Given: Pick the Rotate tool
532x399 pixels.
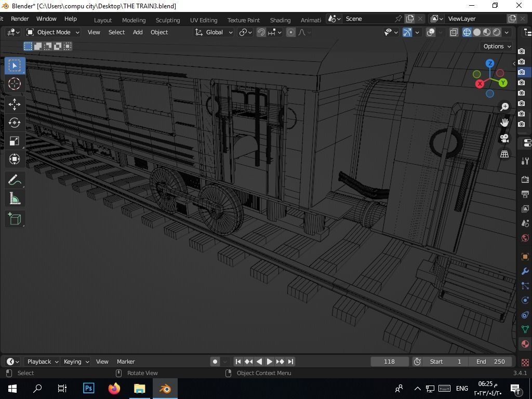Looking at the screenshot, I should tap(14, 123).
